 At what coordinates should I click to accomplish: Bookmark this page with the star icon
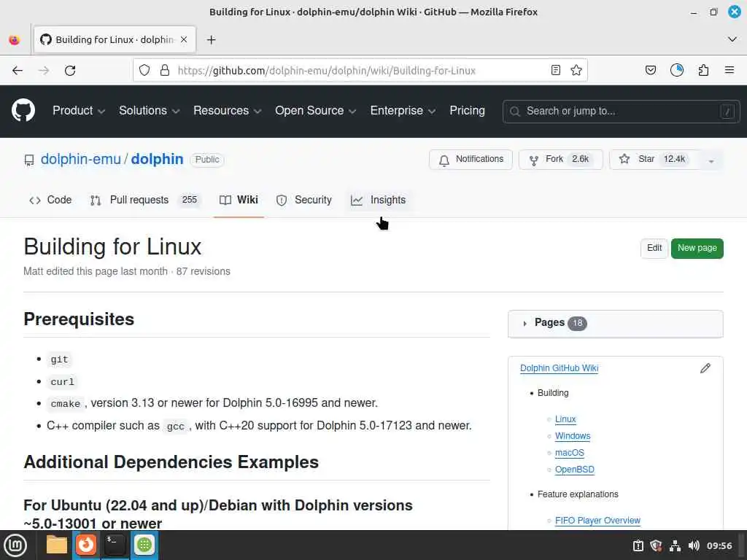(x=576, y=71)
